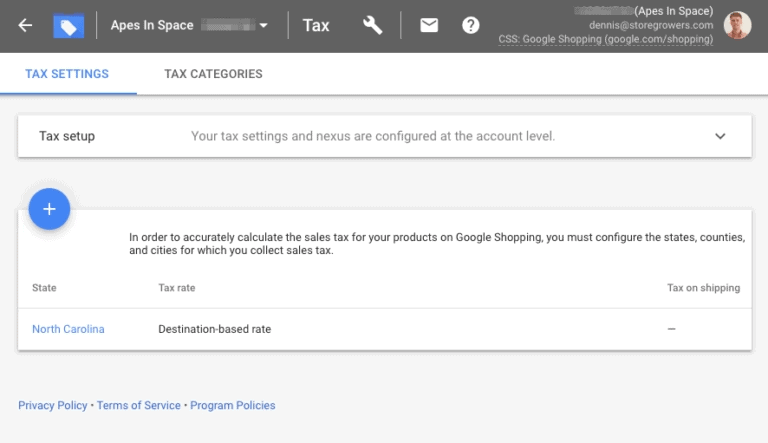This screenshot has height=443, width=768.
Task: Go back with the left arrow icon
Action: (25, 25)
